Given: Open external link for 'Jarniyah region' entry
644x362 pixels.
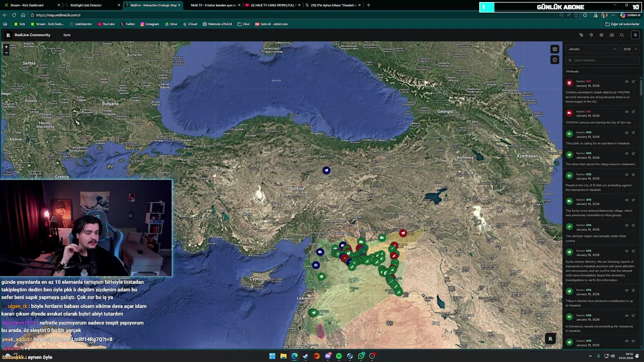Looking at the screenshot, I should (x=633, y=226).
